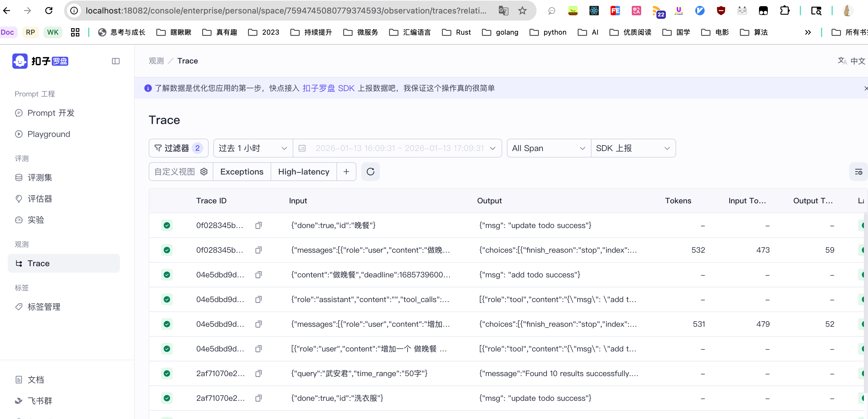Image resolution: width=868 pixels, height=419 pixels.
Task: Add a new view with plus button
Action: pyautogui.click(x=346, y=172)
